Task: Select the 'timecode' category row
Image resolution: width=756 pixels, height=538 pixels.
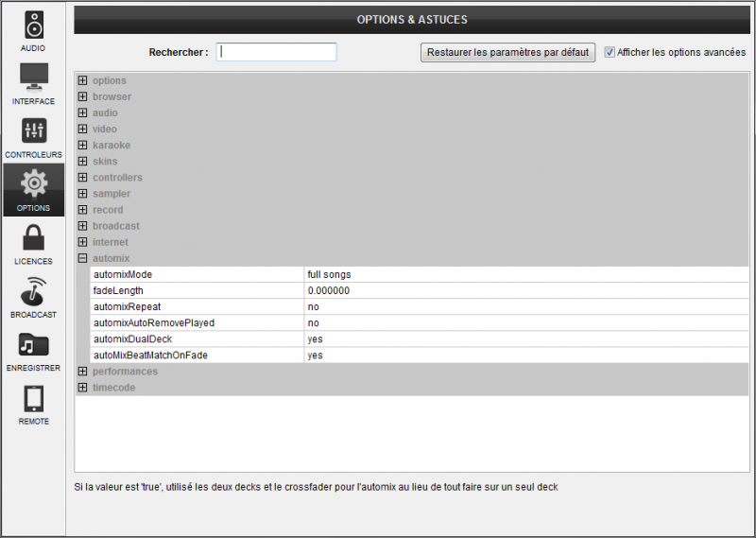Action: (113, 388)
